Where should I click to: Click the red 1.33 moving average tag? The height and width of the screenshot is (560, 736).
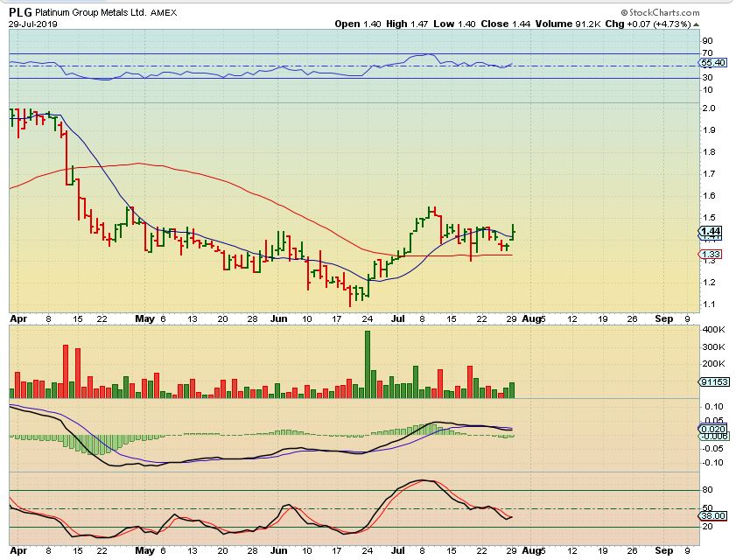tap(711, 255)
